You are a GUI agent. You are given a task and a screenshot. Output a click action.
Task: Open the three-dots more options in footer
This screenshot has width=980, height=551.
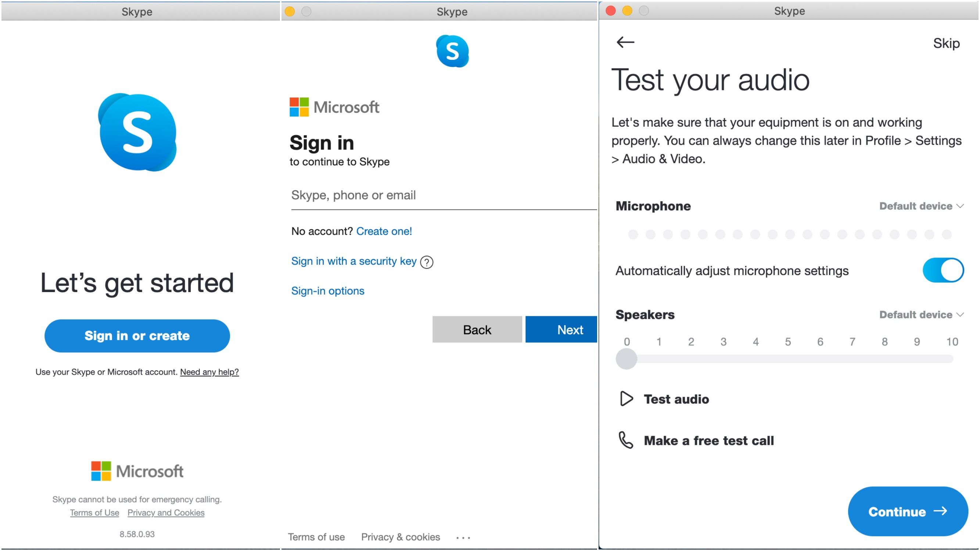point(463,537)
